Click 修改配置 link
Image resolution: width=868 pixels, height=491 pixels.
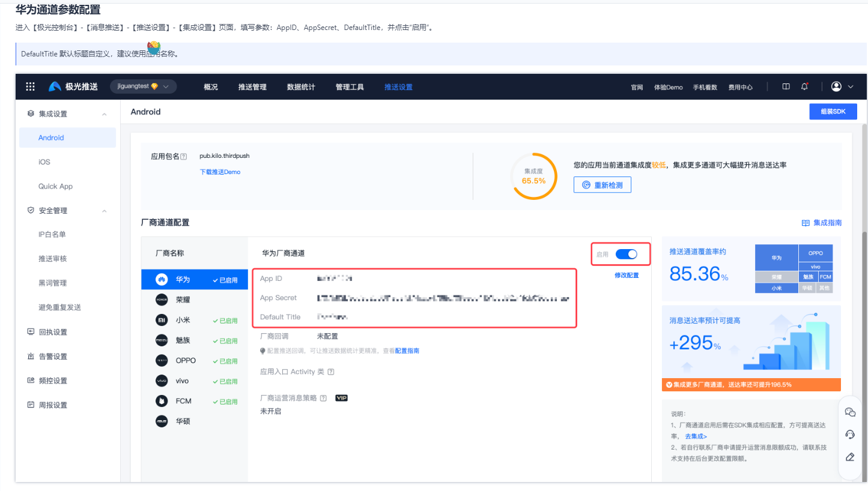pyautogui.click(x=627, y=276)
